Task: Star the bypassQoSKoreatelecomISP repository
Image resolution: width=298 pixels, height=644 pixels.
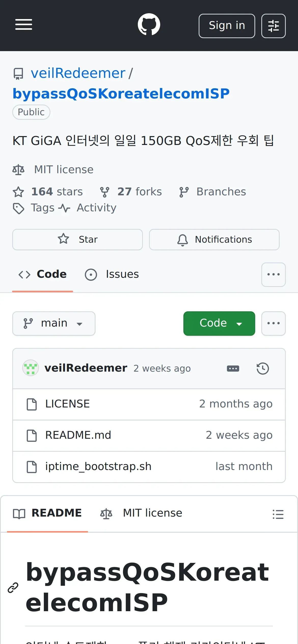Action: click(77, 240)
